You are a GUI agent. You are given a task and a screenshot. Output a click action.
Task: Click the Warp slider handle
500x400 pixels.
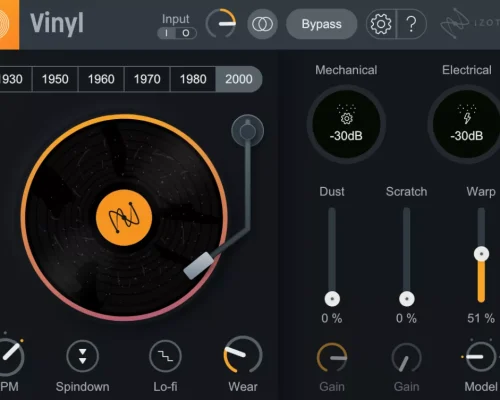pos(481,254)
